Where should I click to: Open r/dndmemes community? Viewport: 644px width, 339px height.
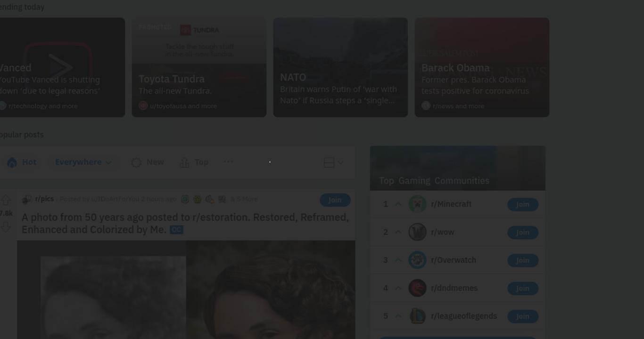[x=454, y=288]
